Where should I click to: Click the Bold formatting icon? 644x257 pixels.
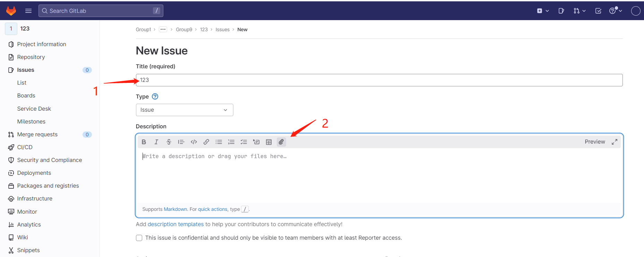point(144,142)
